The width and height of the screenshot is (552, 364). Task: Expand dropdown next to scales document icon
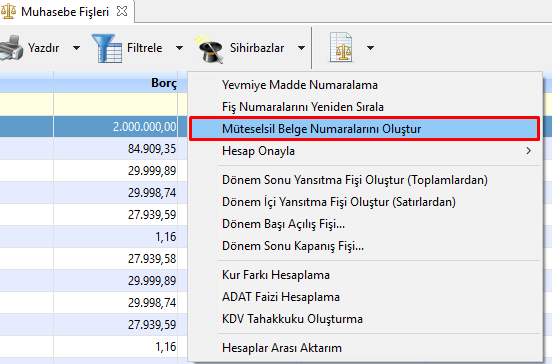click(370, 48)
